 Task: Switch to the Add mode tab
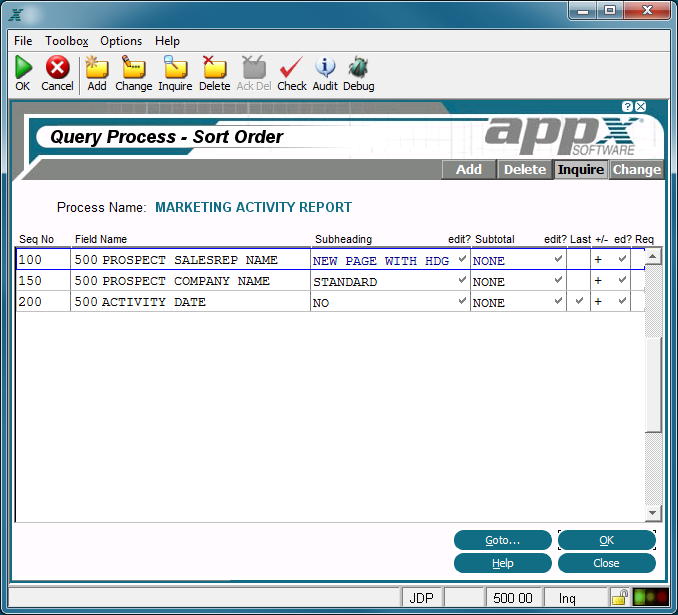coord(469,170)
